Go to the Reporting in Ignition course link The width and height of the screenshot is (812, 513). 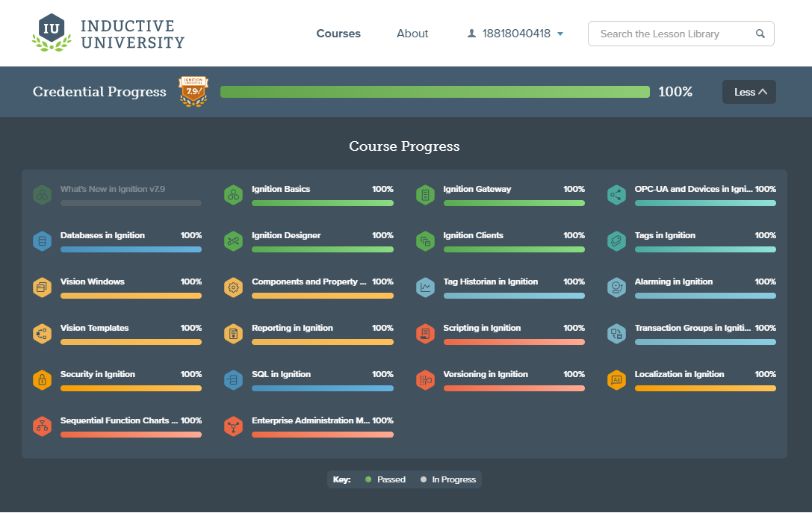(x=292, y=328)
